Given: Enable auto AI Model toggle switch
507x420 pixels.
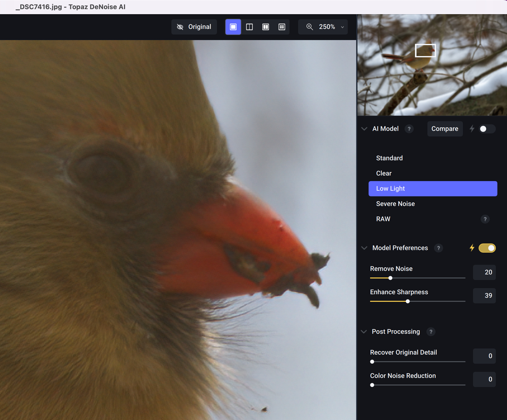Looking at the screenshot, I should [487, 129].
